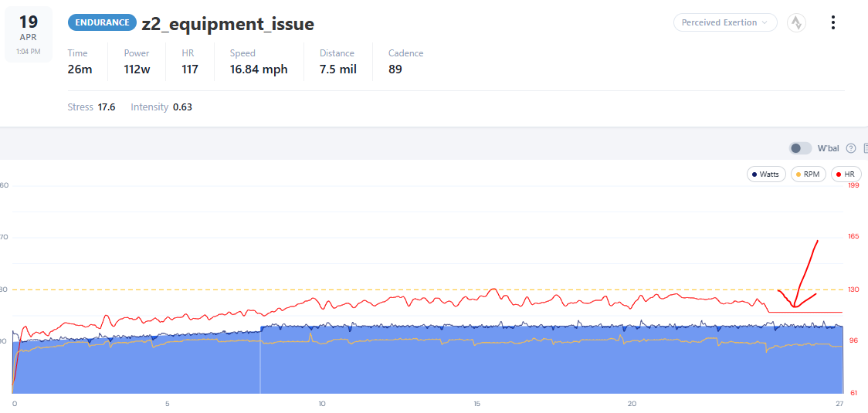Open the three-dot more options menu
The image size is (868, 413).
click(x=832, y=22)
